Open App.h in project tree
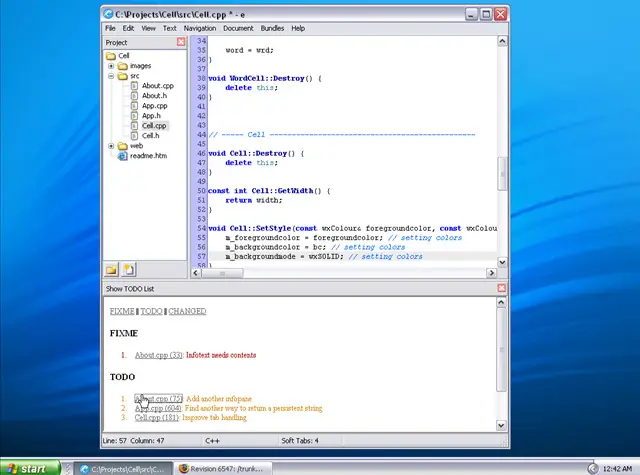640x475 pixels. click(151, 115)
